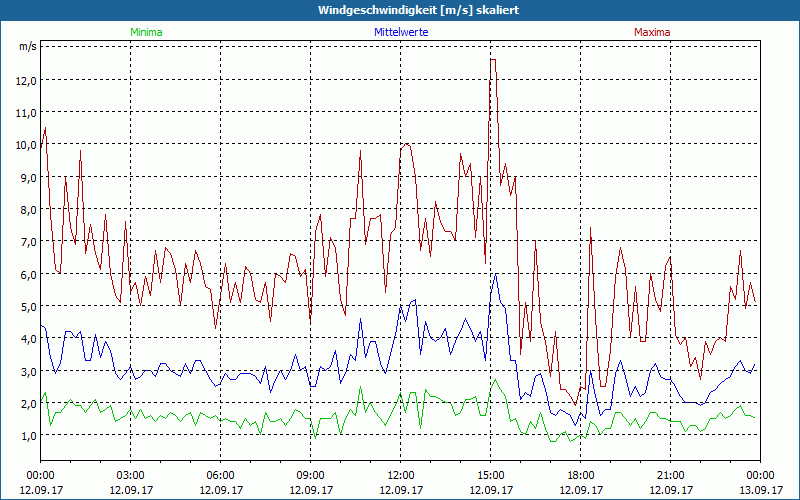Click the Maxima legend label
The width and height of the screenshot is (800, 500).
pyautogui.click(x=652, y=32)
